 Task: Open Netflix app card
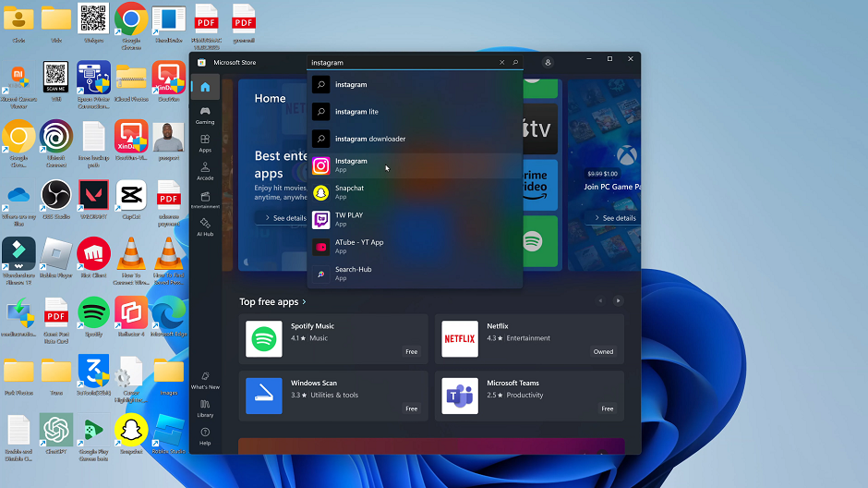(x=529, y=339)
